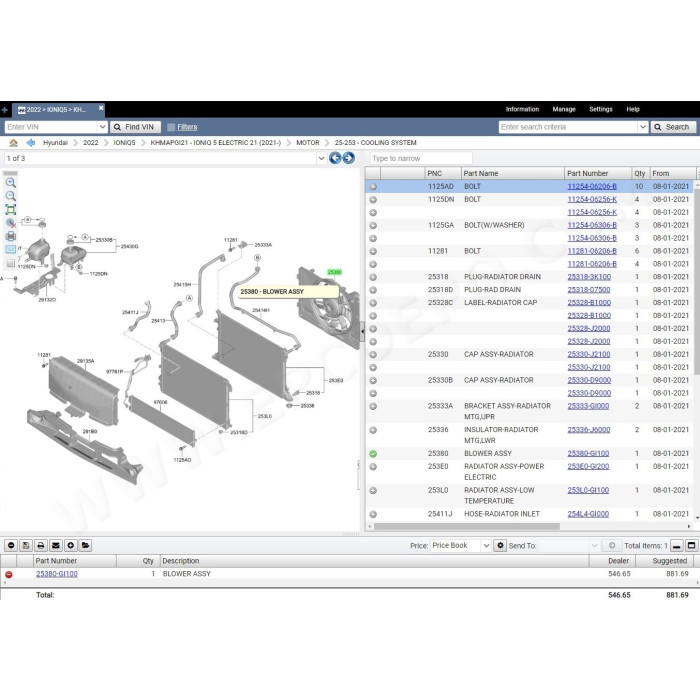700x700 pixels.
Task: Print the parts cart list
Action: click(41, 545)
